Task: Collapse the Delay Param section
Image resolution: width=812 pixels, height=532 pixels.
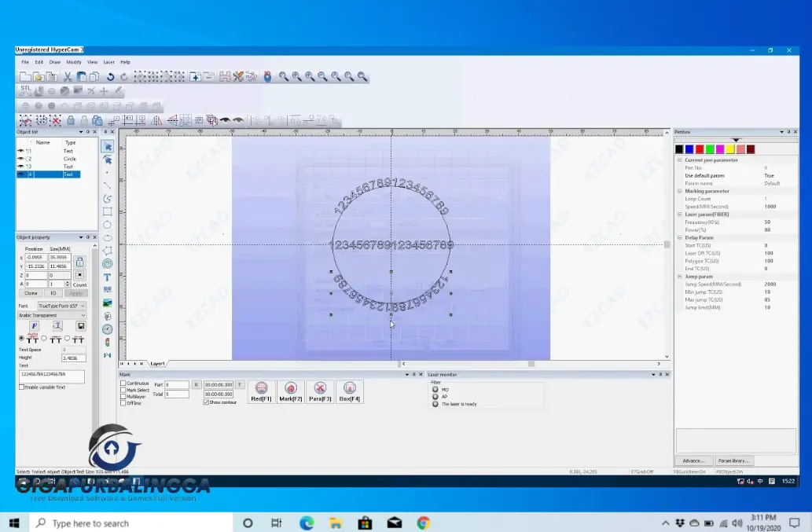Action: pos(679,237)
